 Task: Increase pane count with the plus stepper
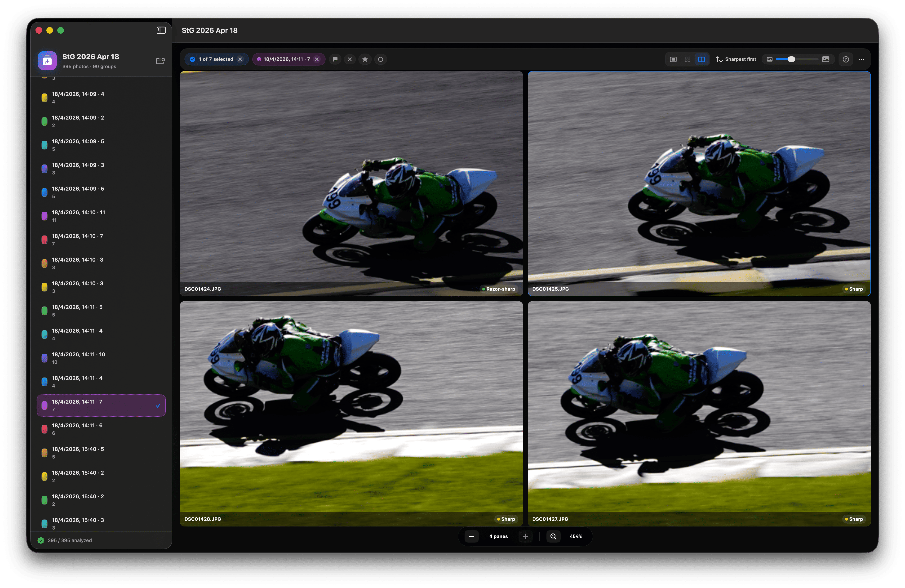click(525, 536)
